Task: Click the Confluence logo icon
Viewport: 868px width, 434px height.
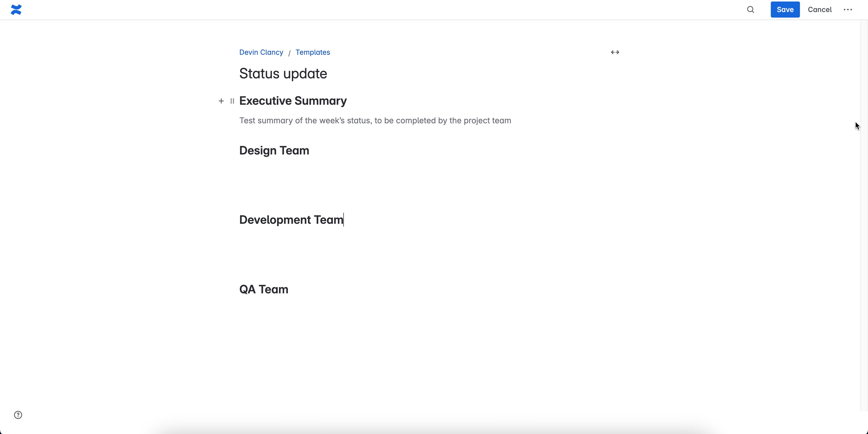Action: point(16,10)
